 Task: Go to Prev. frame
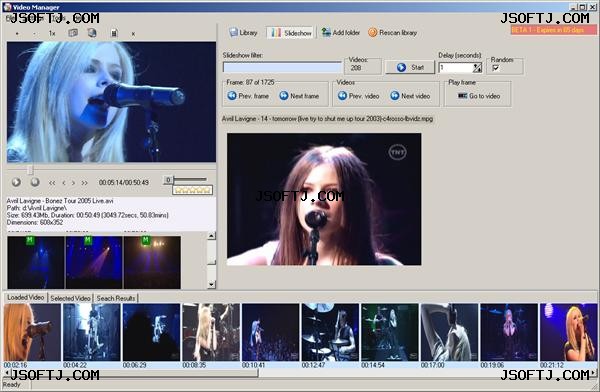click(x=248, y=96)
